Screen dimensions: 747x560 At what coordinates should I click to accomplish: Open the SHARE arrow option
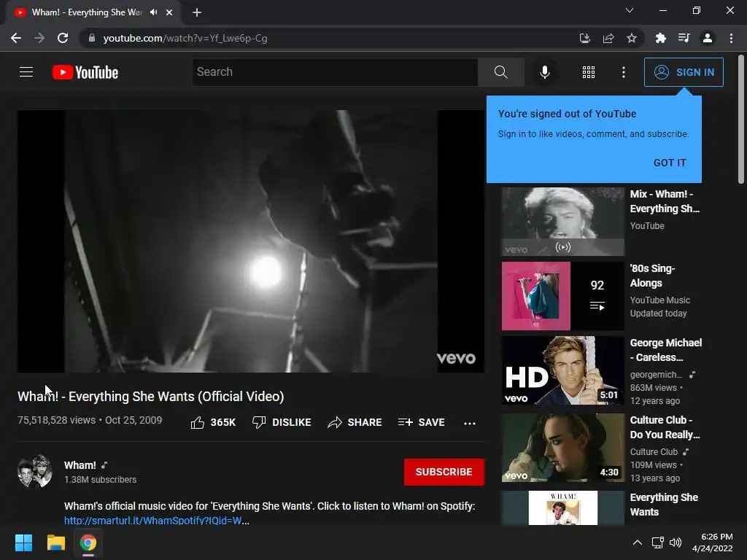[x=355, y=422]
